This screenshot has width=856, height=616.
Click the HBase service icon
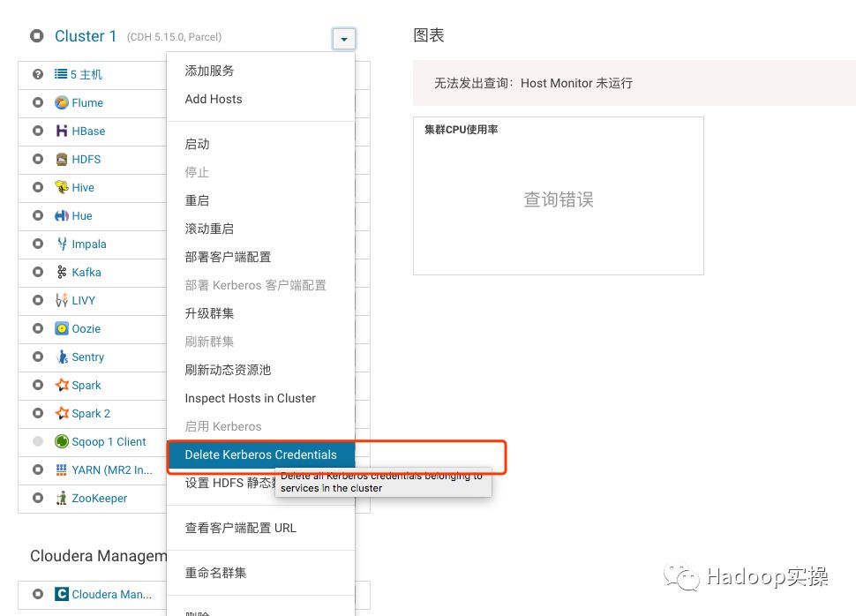(x=62, y=131)
